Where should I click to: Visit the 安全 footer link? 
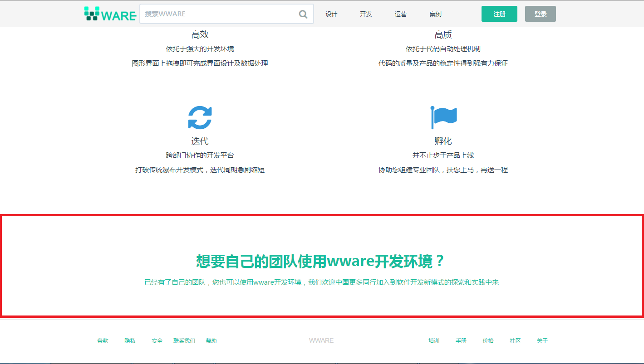157,341
